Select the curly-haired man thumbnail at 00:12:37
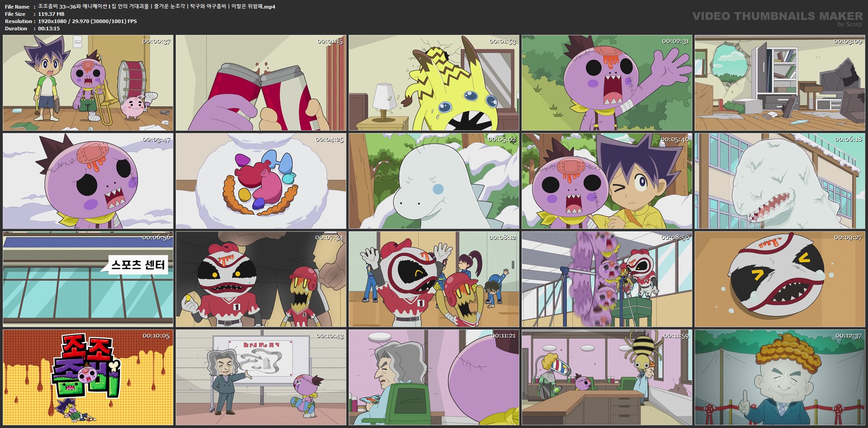 coord(780,377)
